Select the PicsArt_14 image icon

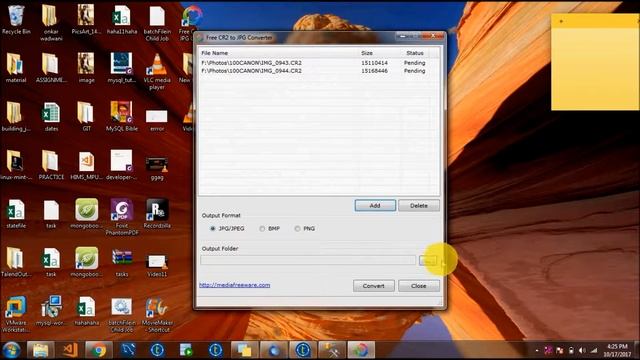click(x=86, y=19)
